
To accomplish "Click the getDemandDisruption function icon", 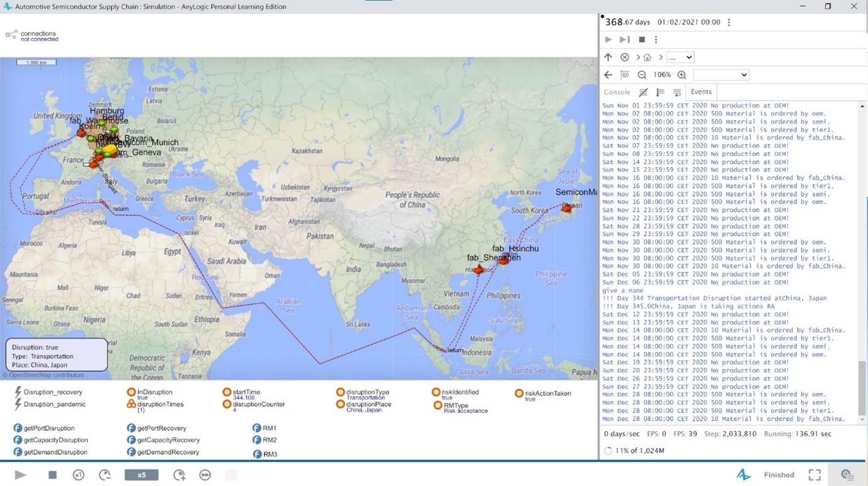I will (x=18, y=452).
